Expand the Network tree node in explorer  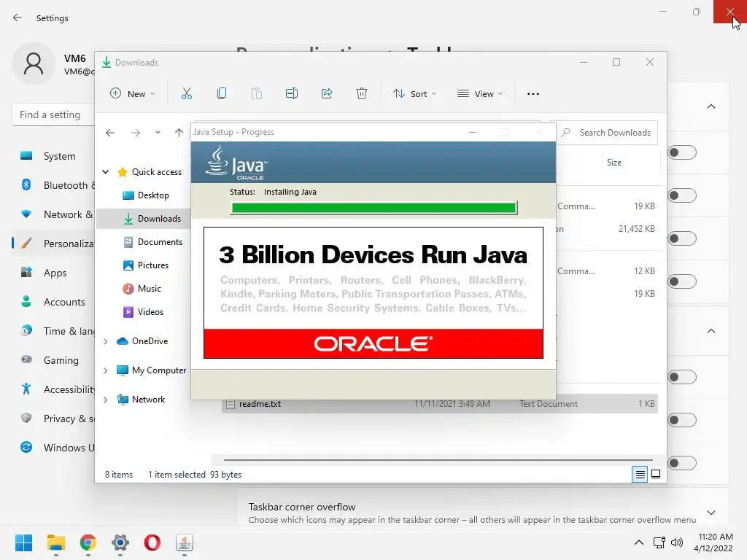106,400
